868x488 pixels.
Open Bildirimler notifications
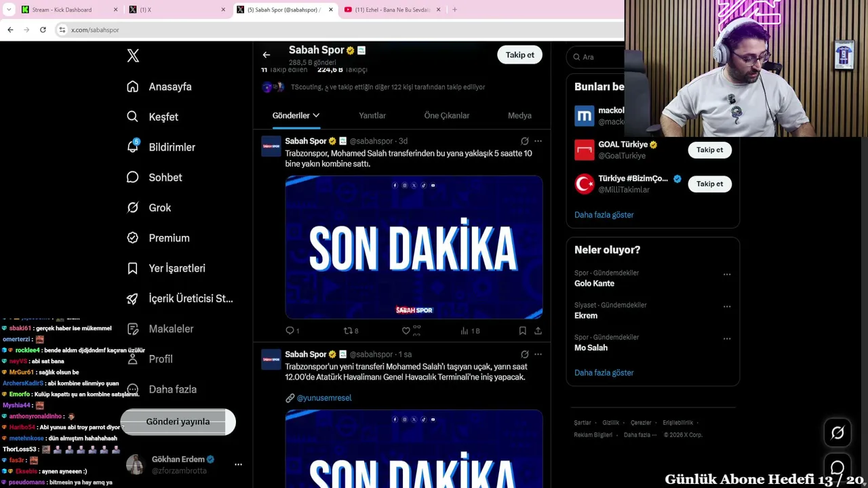[x=161, y=147]
